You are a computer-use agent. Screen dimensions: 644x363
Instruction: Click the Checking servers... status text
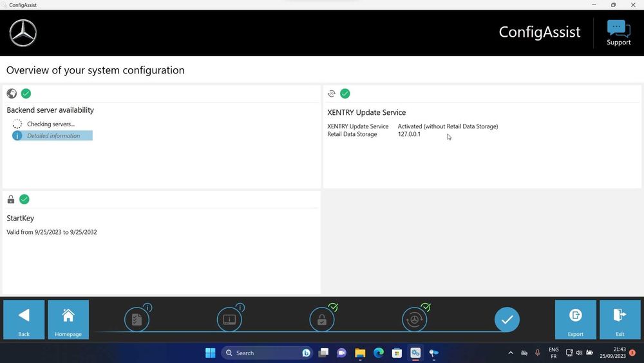[x=51, y=124]
